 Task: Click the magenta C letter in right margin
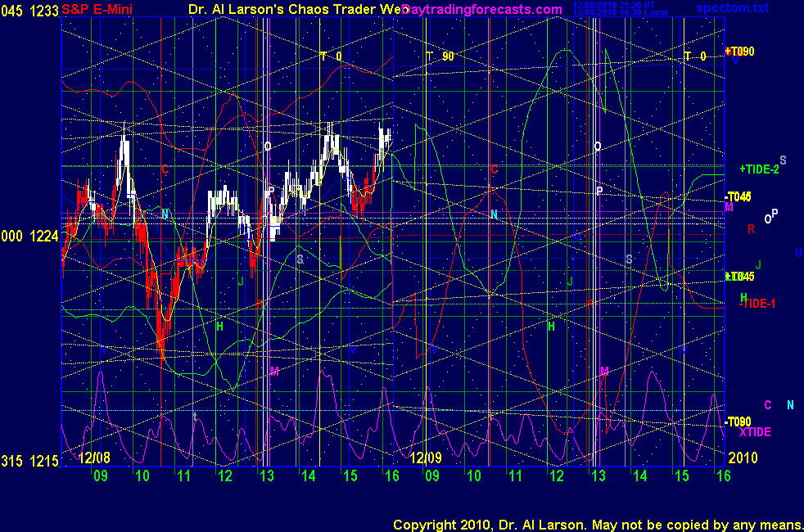768,405
